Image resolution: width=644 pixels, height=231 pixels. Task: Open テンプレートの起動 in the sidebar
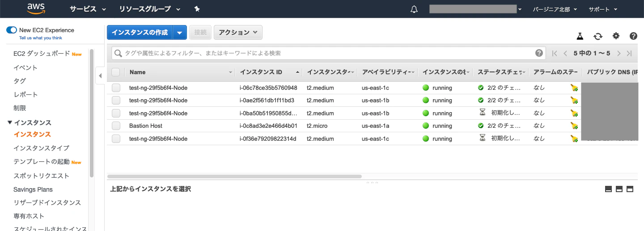[41, 162]
